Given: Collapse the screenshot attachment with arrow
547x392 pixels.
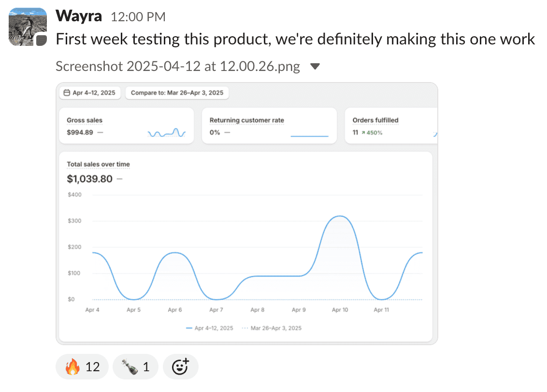Looking at the screenshot, I should (x=315, y=67).
